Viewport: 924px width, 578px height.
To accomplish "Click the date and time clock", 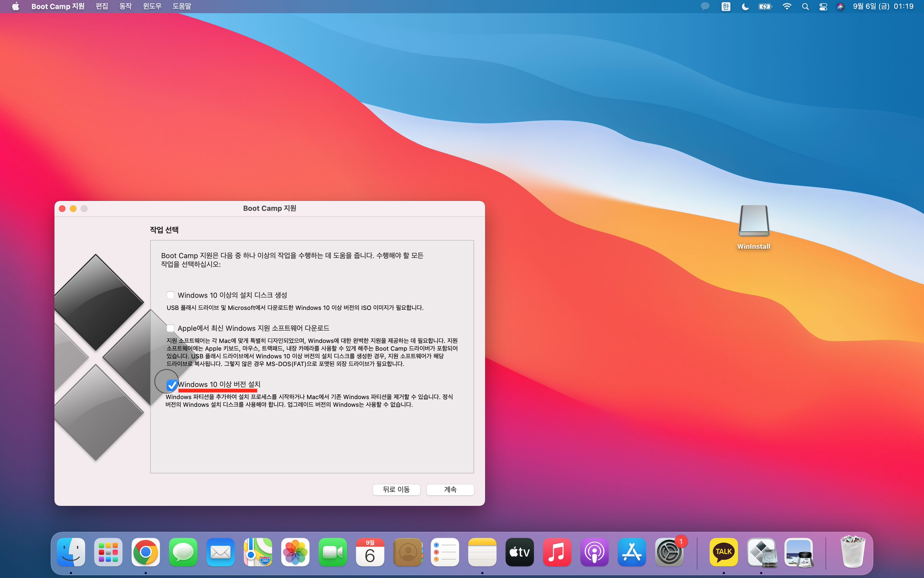I will coord(883,7).
